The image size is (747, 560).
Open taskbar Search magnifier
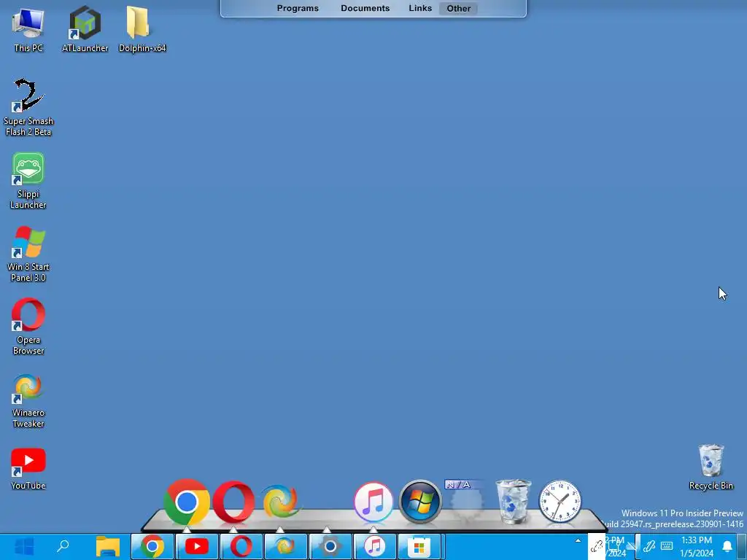pyautogui.click(x=63, y=546)
